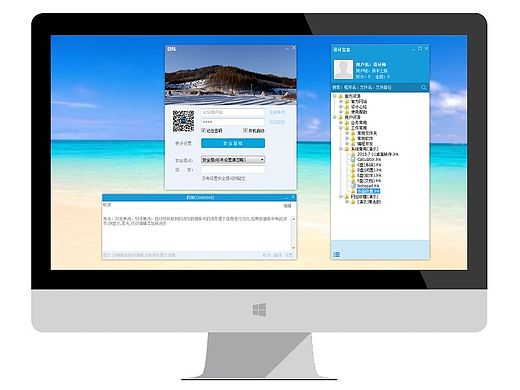The width and height of the screenshot is (520, 390).
Task: Click the 更多设置 label left of login button
Action: point(183,143)
